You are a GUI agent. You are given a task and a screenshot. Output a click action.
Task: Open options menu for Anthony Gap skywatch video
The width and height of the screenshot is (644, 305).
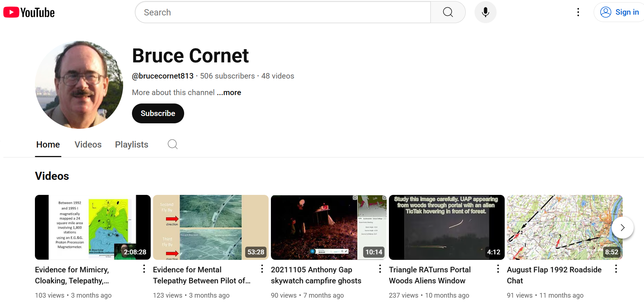(x=380, y=269)
